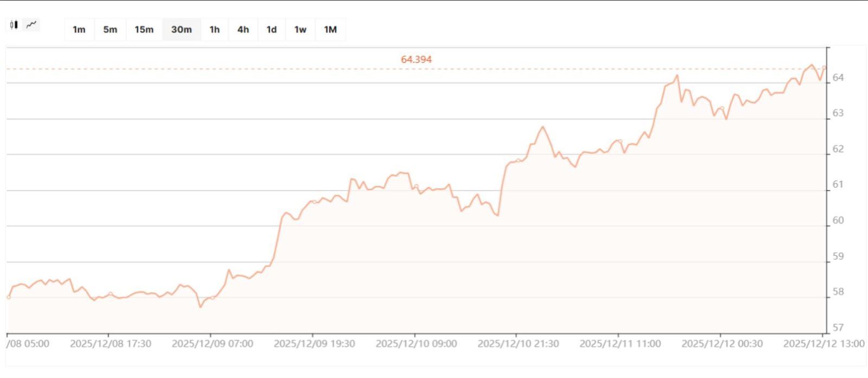Open the 1M monthly timeframe
The height and width of the screenshot is (378, 868).
pyautogui.click(x=330, y=30)
